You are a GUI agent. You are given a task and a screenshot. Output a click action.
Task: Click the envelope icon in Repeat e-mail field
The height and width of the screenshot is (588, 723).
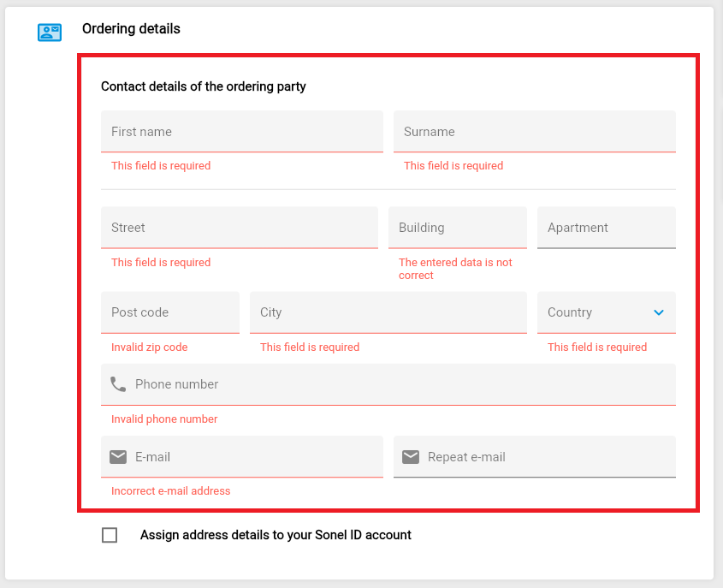[x=411, y=457]
